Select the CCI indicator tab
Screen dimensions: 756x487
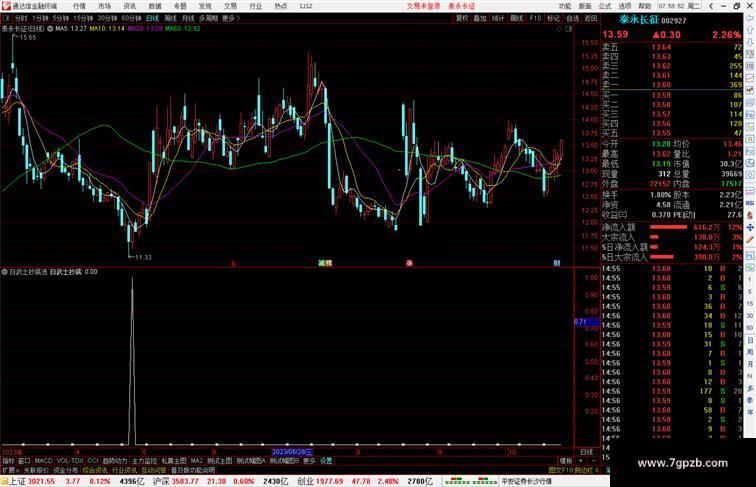[93, 461]
